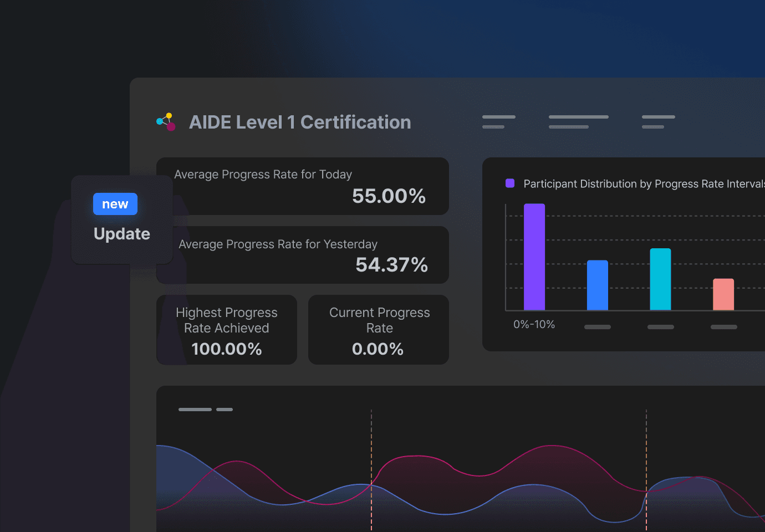Click the AIDE Level 1 Certification title
The height and width of the screenshot is (532, 765).
[300, 122]
